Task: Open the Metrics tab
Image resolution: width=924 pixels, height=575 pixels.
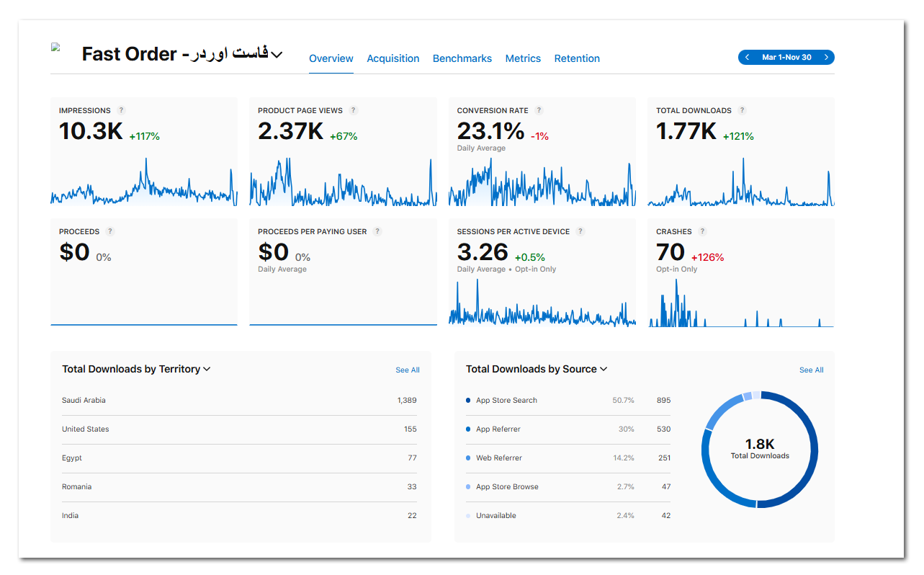Action: [x=523, y=58]
